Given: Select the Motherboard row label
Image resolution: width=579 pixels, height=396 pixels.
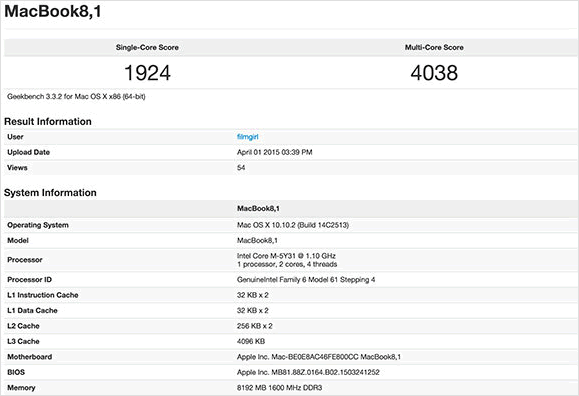Looking at the screenshot, I should [30, 357].
